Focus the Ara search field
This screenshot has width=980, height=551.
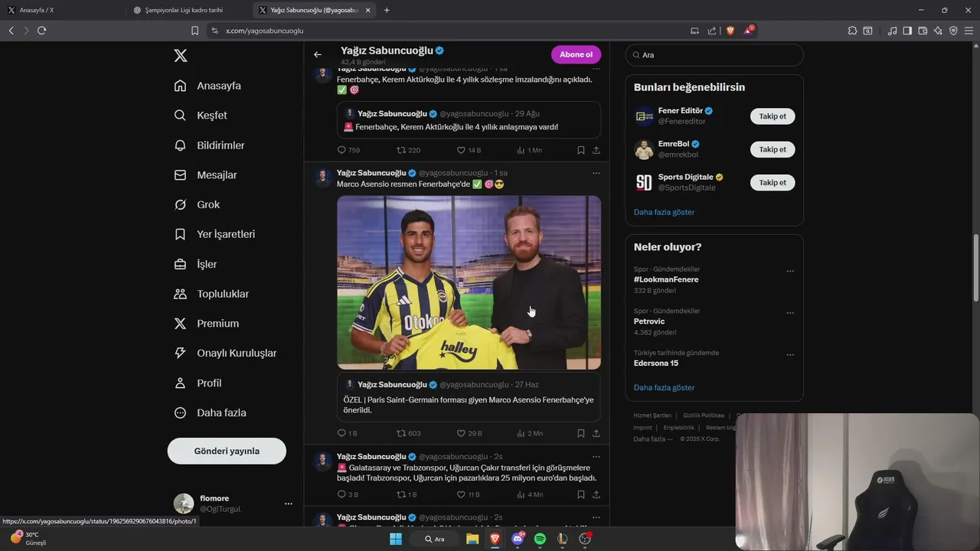tap(714, 55)
